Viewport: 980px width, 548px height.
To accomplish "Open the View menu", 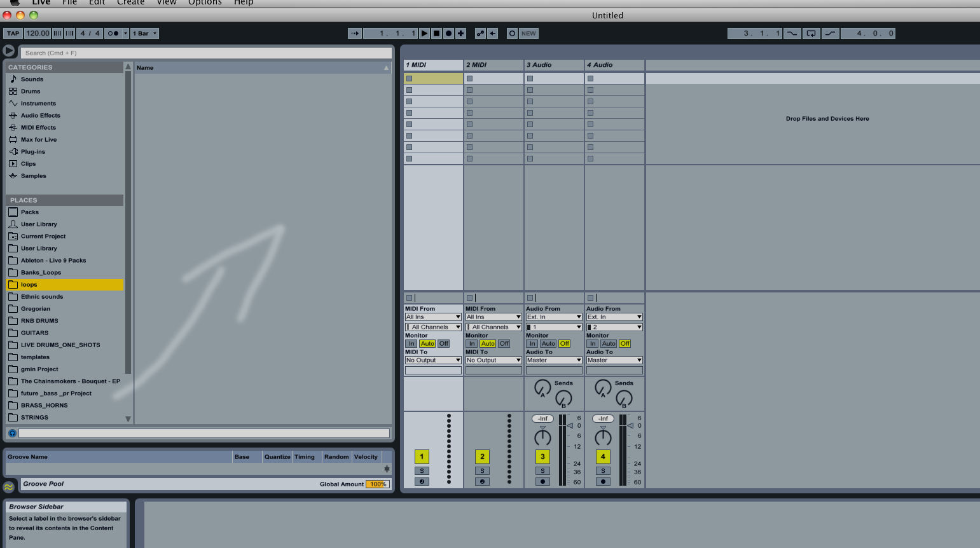I will (x=167, y=3).
